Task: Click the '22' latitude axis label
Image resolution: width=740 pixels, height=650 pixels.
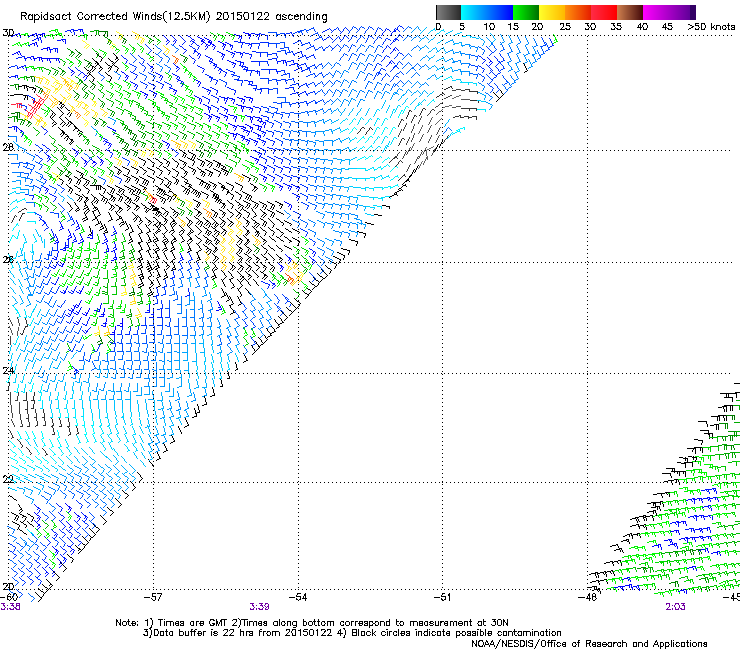Action: pos(8,479)
